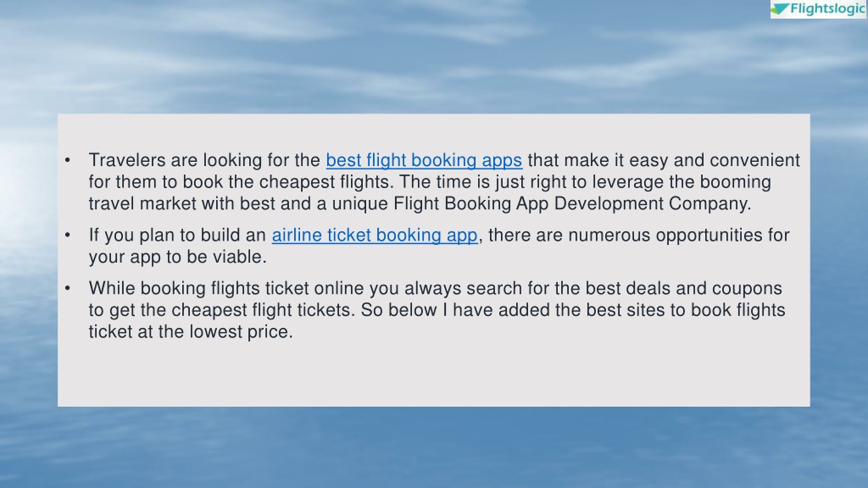Click the text 'If you plan to build an'

tap(177, 236)
